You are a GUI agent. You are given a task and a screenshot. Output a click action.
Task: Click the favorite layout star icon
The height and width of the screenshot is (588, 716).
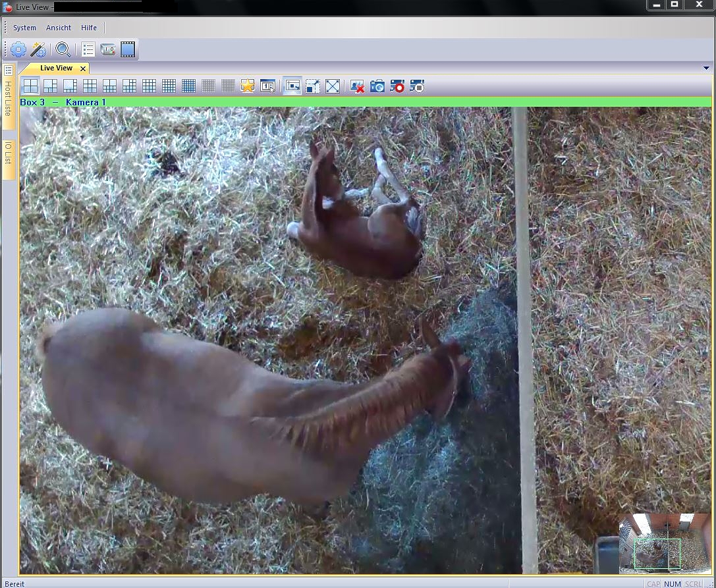(x=248, y=86)
